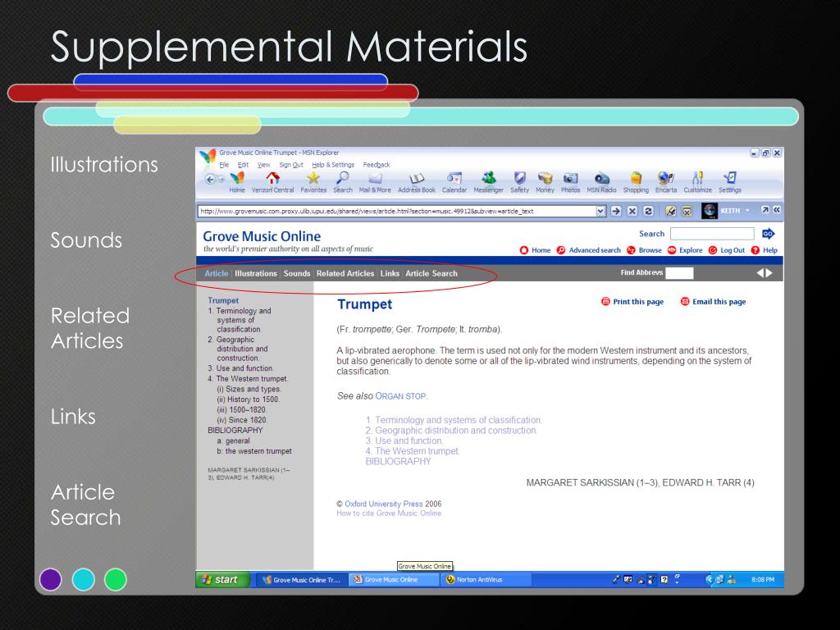Open the Address Book
840x630 pixels.
pyautogui.click(x=417, y=183)
